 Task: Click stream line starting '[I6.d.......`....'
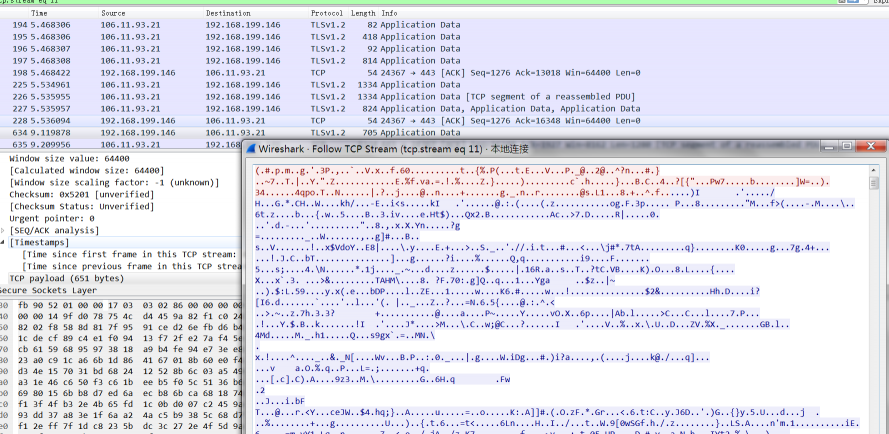(x=405, y=302)
